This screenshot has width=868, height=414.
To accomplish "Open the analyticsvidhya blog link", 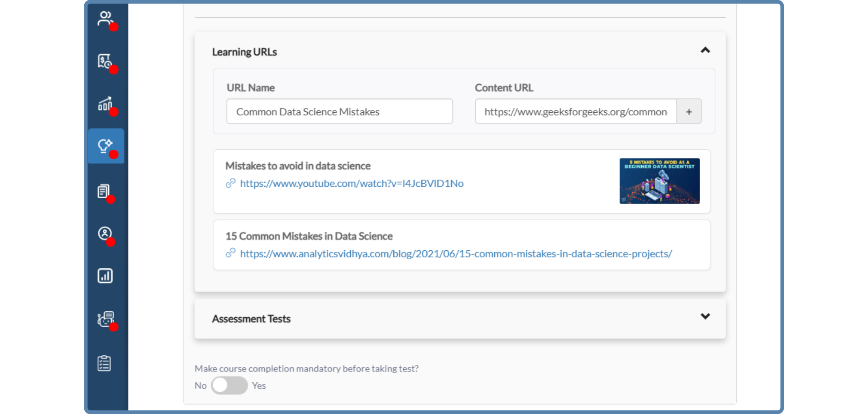I will click(x=456, y=254).
